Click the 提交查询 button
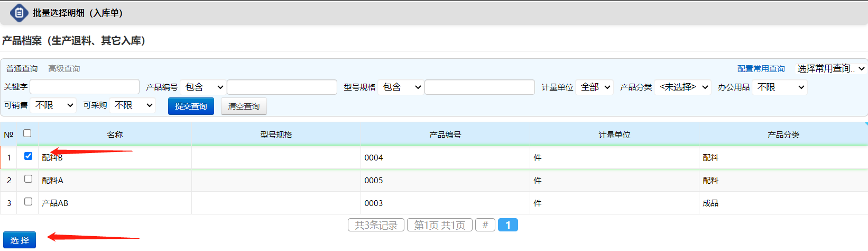This screenshot has height=251, width=868. (x=191, y=106)
